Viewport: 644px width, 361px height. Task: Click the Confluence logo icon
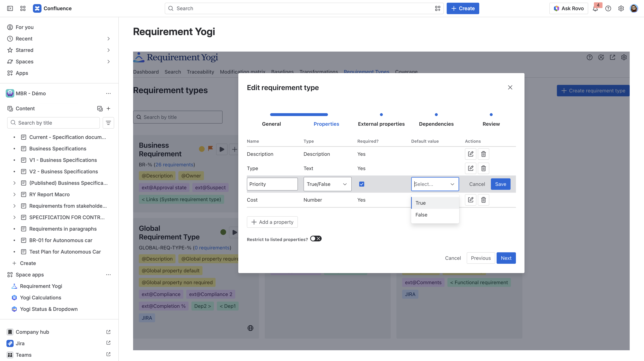pos(37,8)
